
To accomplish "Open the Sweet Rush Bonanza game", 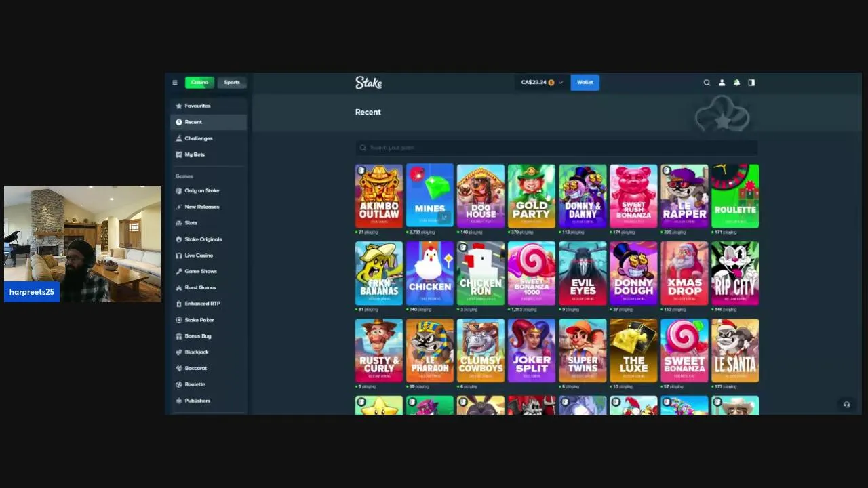I will [633, 196].
